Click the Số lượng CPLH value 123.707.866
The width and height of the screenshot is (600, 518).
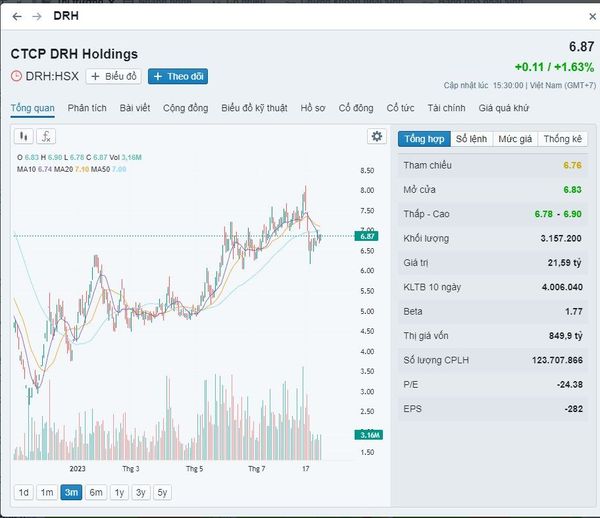pyautogui.click(x=557, y=360)
